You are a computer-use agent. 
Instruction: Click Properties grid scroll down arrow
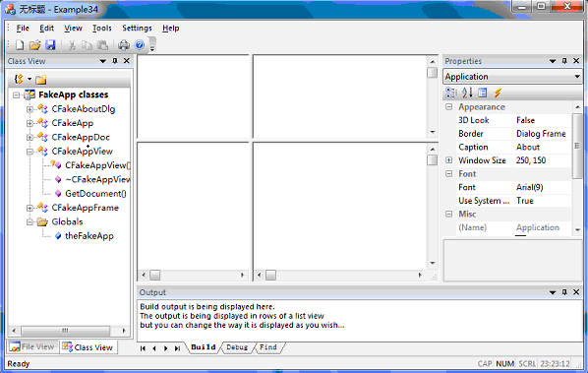pyautogui.click(x=577, y=229)
